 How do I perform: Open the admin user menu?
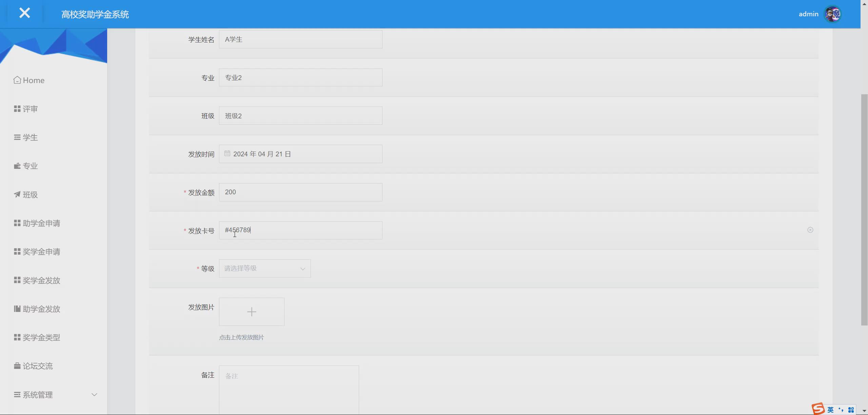[808, 14]
